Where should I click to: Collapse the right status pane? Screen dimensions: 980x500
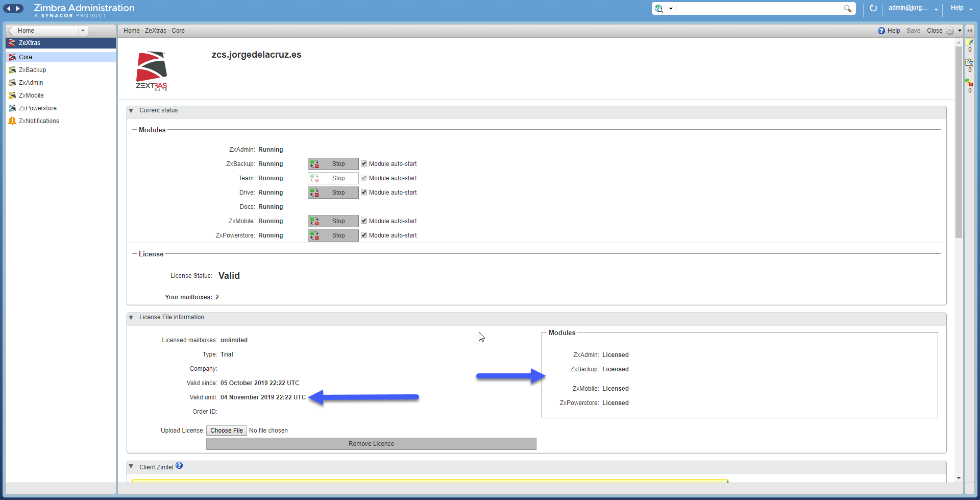[x=970, y=31]
